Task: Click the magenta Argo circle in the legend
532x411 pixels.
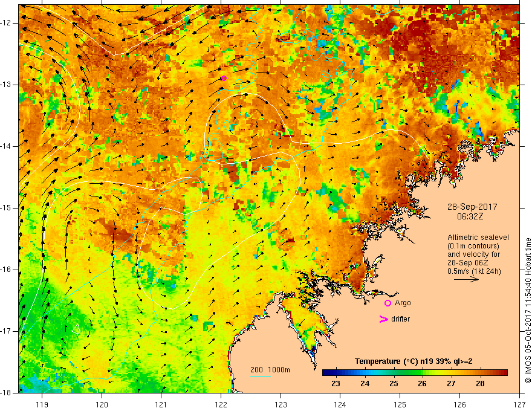Action: (388, 303)
